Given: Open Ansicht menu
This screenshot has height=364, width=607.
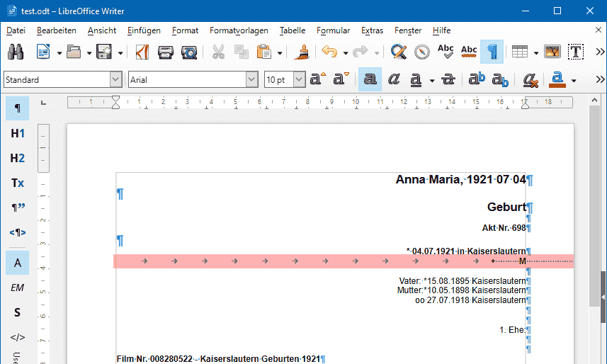Looking at the screenshot, I should pos(102,30).
